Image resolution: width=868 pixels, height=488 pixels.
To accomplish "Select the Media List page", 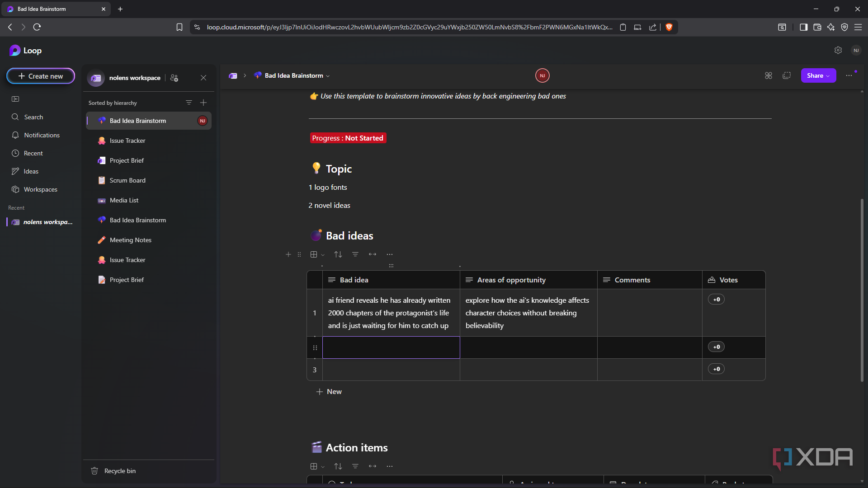I will [149, 200].
